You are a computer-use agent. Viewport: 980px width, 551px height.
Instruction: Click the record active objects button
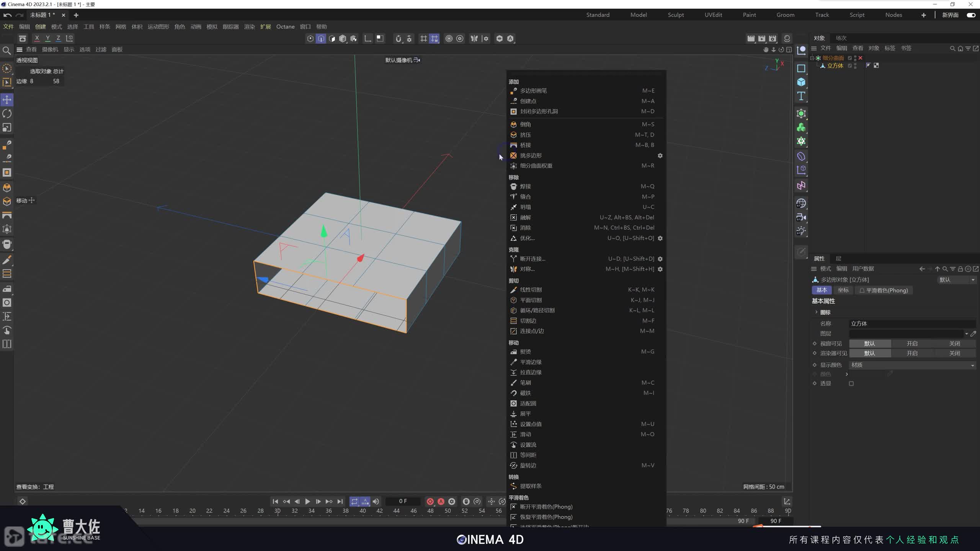point(430,501)
